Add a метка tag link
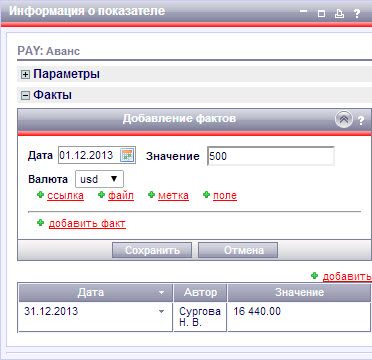The width and height of the screenshot is (372, 360). coord(173,196)
